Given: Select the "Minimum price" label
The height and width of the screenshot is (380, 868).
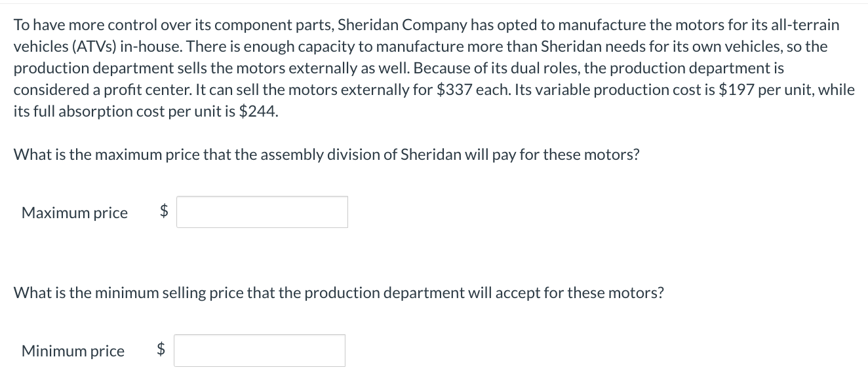Looking at the screenshot, I should tap(73, 351).
